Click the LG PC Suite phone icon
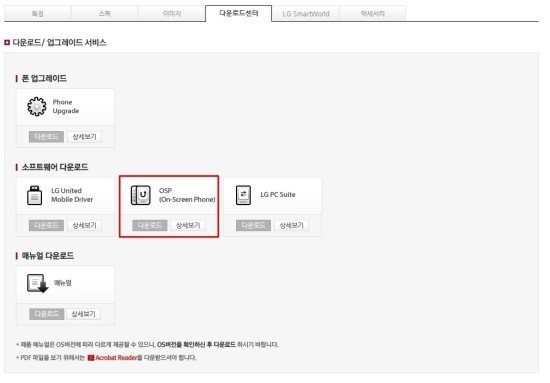Image resolution: width=550 pixels, height=383 pixels. pyautogui.click(x=243, y=195)
